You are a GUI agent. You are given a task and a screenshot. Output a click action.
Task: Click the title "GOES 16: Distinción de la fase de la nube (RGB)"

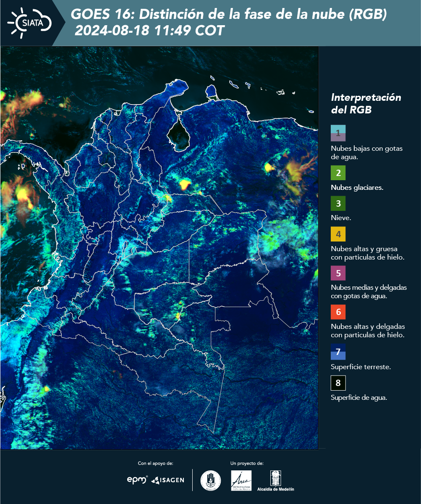229,15
